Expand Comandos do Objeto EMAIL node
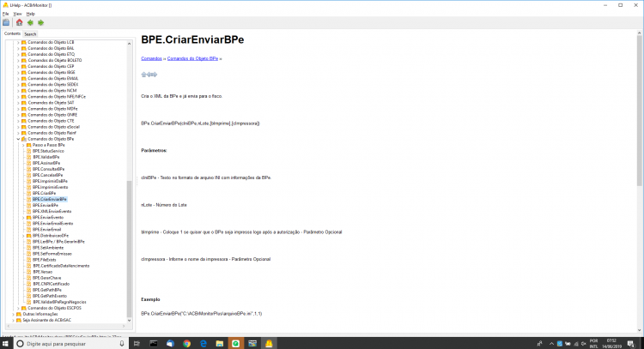The width and height of the screenshot is (644, 349). [18, 78]
